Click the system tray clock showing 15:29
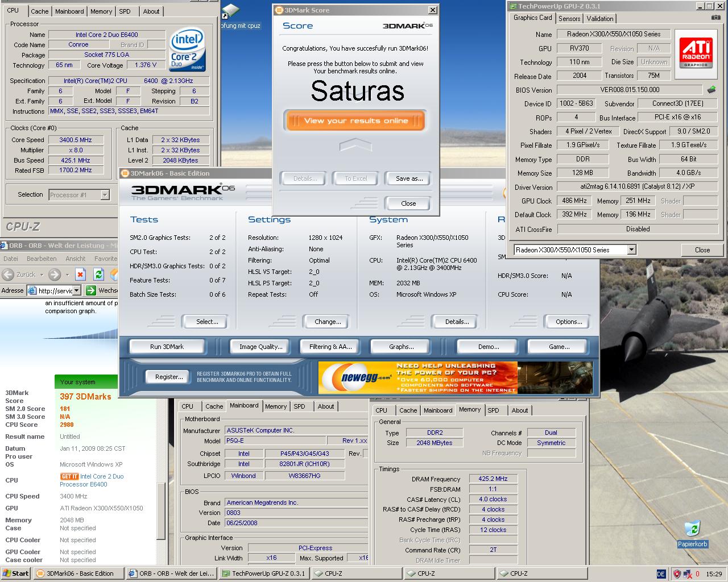Screen dimensions: 728x582 (714, 574)
